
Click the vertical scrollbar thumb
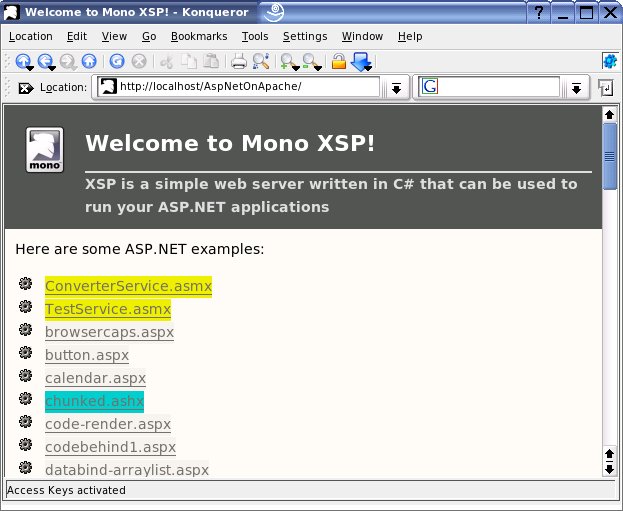click(x=609, y=157)
